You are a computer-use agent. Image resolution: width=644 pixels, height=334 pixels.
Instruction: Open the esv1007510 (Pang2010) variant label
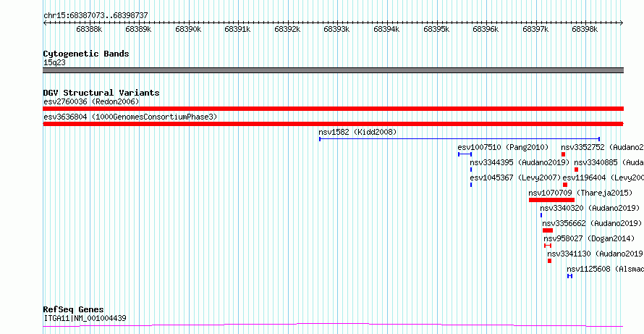[503, 147]
